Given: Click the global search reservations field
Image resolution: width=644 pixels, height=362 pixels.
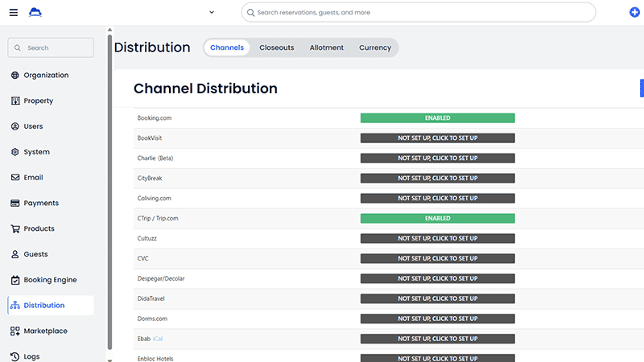Looking at the screenshot, I should 418,12.
